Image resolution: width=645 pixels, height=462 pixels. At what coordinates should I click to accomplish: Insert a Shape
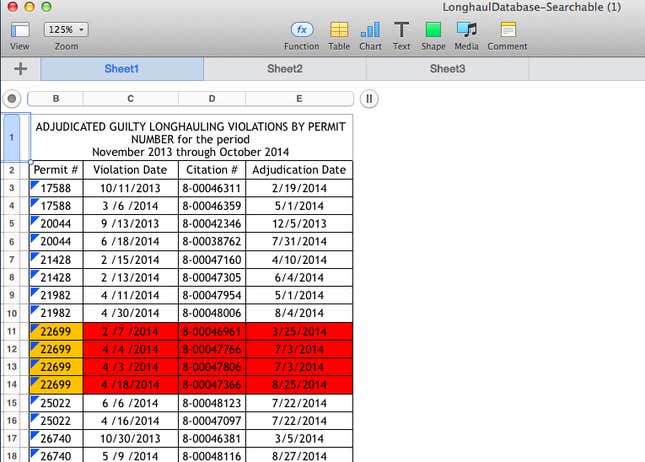click(x=433, y=30)
